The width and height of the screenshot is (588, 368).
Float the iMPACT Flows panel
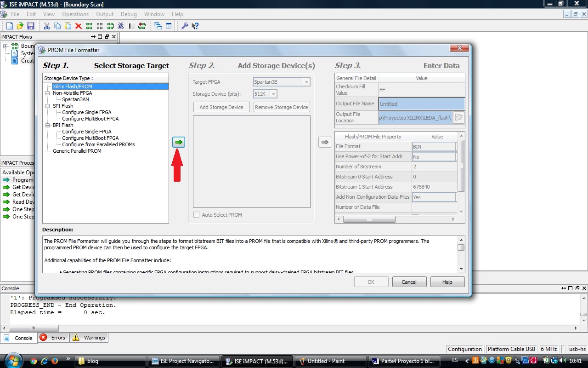[x=107, y=37]
